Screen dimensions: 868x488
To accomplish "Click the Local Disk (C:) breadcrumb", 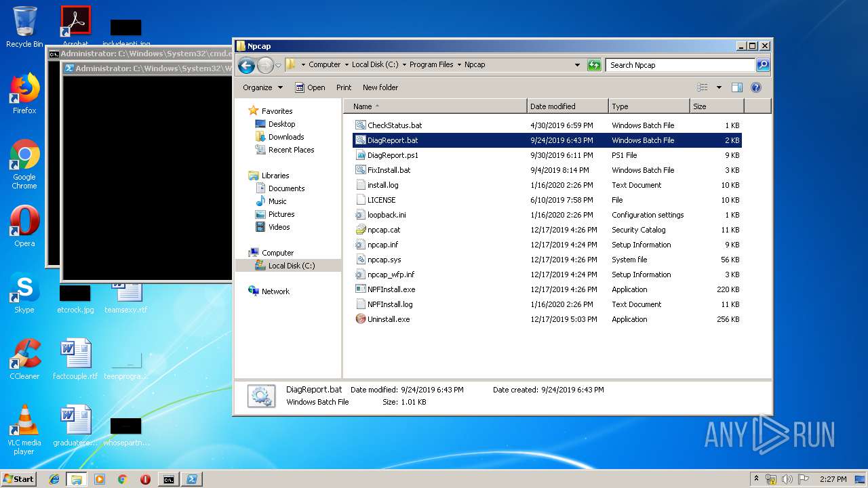I will (375, 65).
